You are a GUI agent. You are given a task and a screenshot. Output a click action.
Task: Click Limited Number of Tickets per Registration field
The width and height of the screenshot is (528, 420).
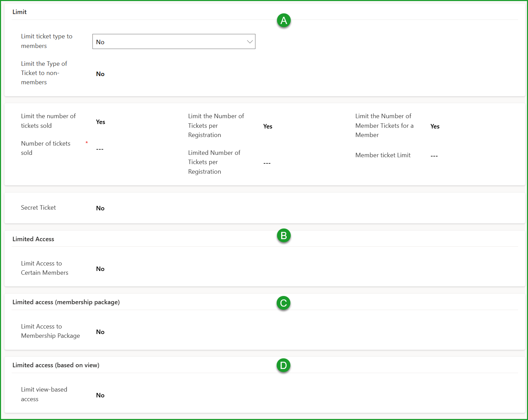coord(267,163)
